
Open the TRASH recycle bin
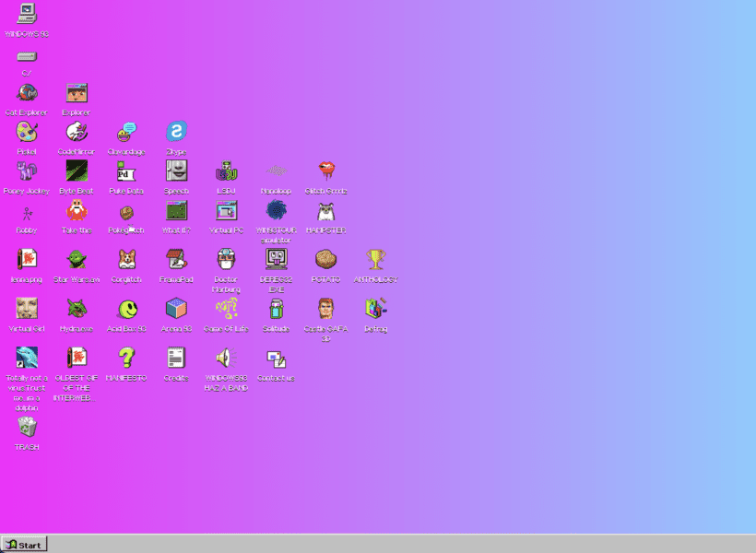click(27, 427)
